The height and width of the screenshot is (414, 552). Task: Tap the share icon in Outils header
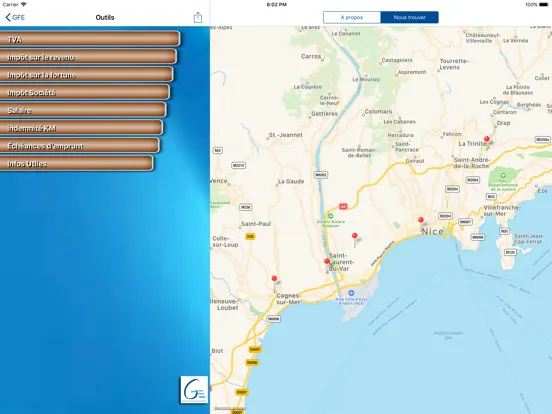pyautogui.click(x=198, y=18)
